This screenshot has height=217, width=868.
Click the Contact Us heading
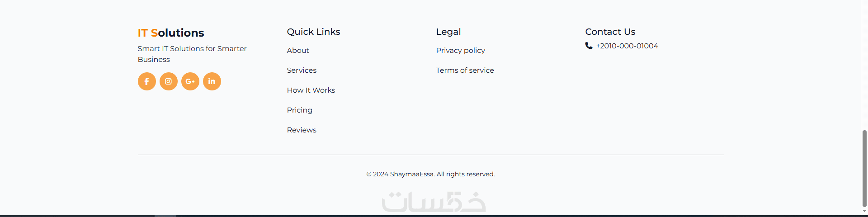pyautogui.click(x=610, y=32)
